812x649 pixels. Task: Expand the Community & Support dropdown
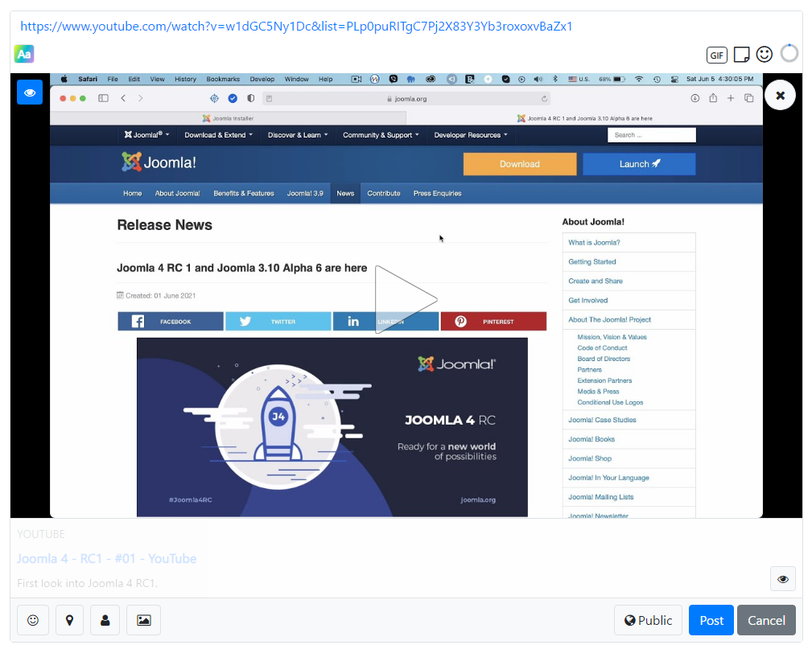(x=381, y=135)
